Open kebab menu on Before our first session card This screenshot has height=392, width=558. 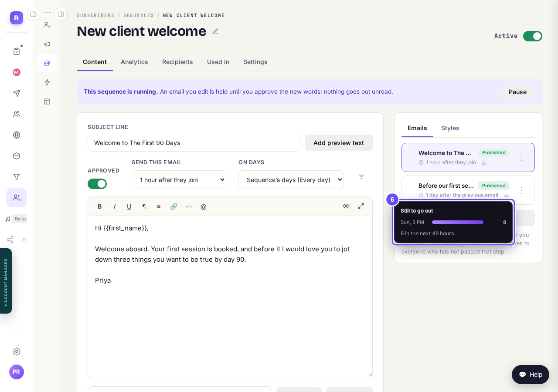click(x=522, y=190)
